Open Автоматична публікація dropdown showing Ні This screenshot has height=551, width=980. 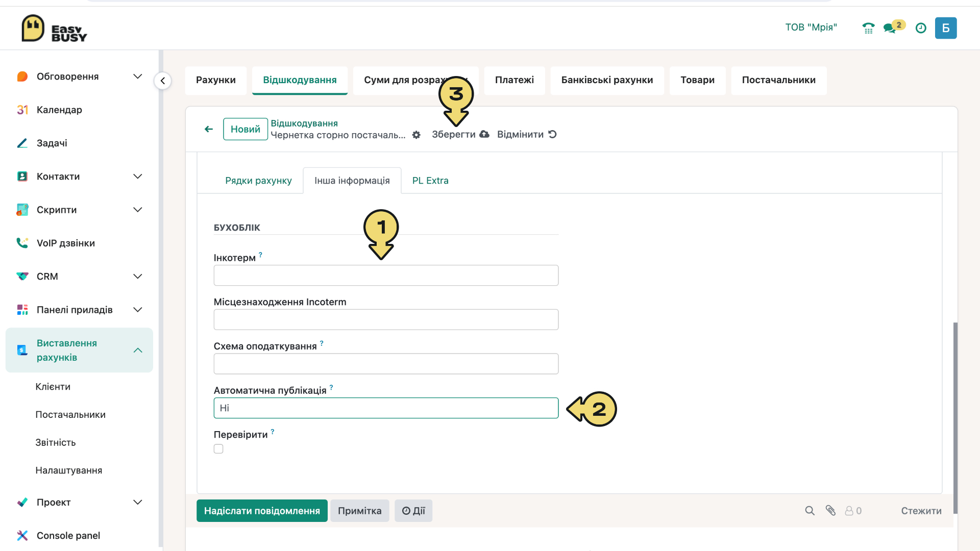(386, 408)
